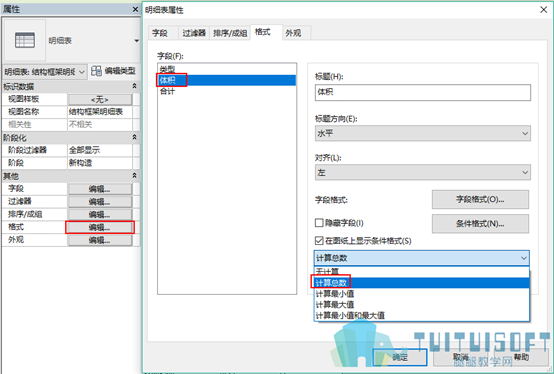Close the Properties panel
This screenshot has height=374, width=554.
[135, 10]
